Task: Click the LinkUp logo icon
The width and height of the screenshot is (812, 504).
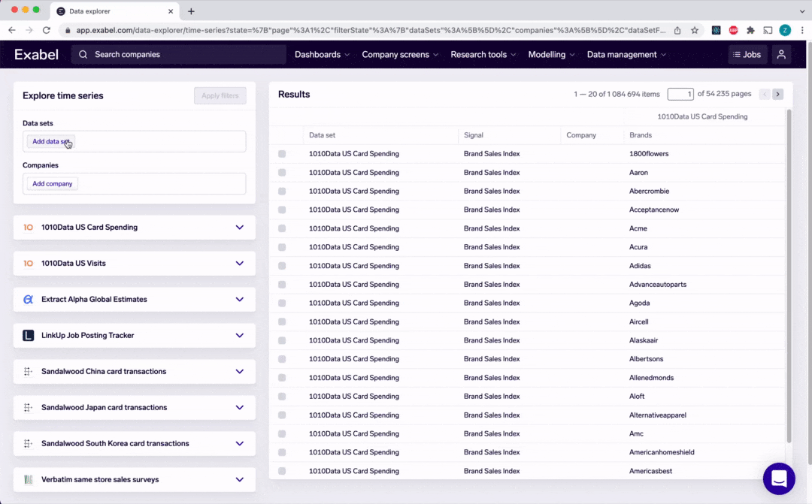Action: (29, 335)
